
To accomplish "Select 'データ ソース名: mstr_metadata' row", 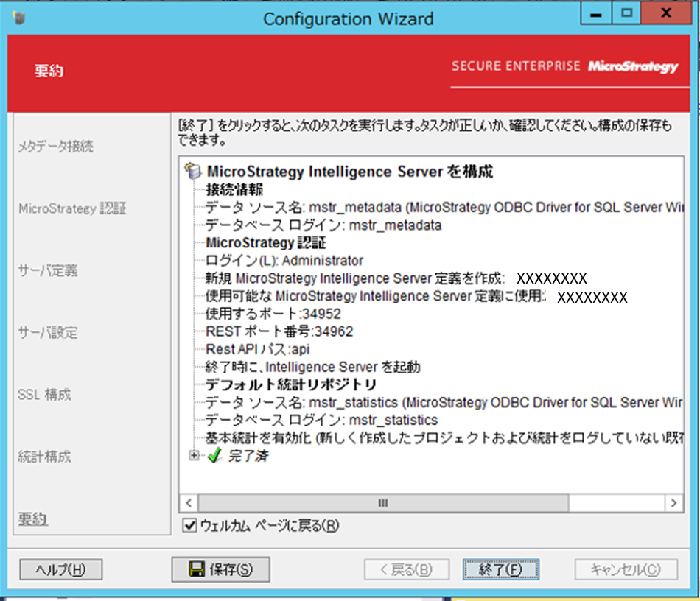I will 444,207.
